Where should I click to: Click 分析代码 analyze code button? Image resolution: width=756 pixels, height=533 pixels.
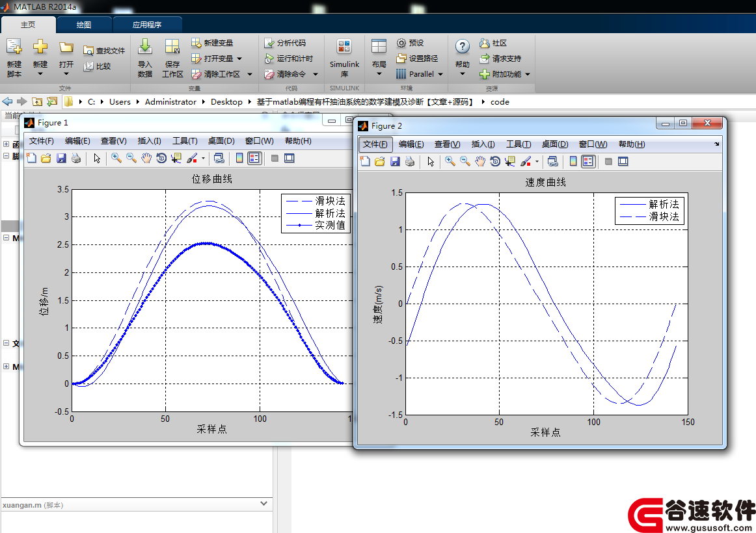tap(285, 43)
